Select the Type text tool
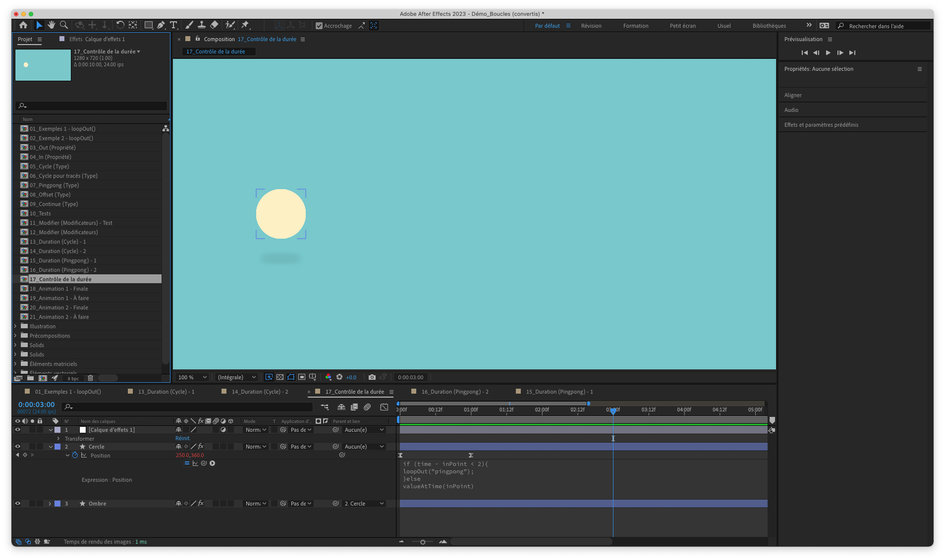 click(173, 25)
